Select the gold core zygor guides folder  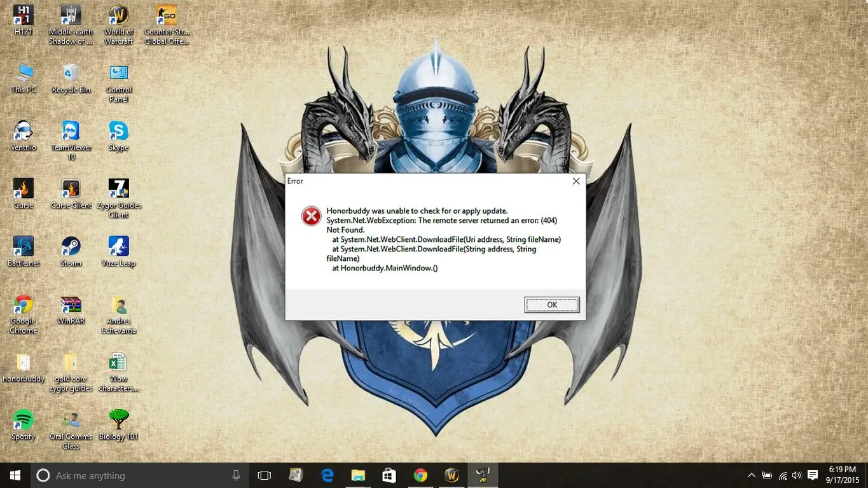click(x=71, y=372)
